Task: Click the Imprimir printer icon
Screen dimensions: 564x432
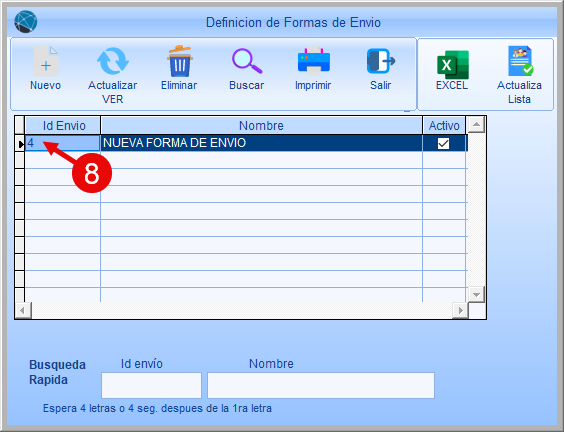Action: (313, 61)
